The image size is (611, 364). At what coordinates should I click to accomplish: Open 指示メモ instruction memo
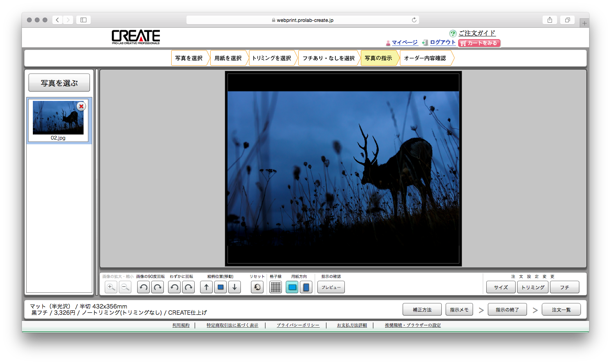(459, 310)
